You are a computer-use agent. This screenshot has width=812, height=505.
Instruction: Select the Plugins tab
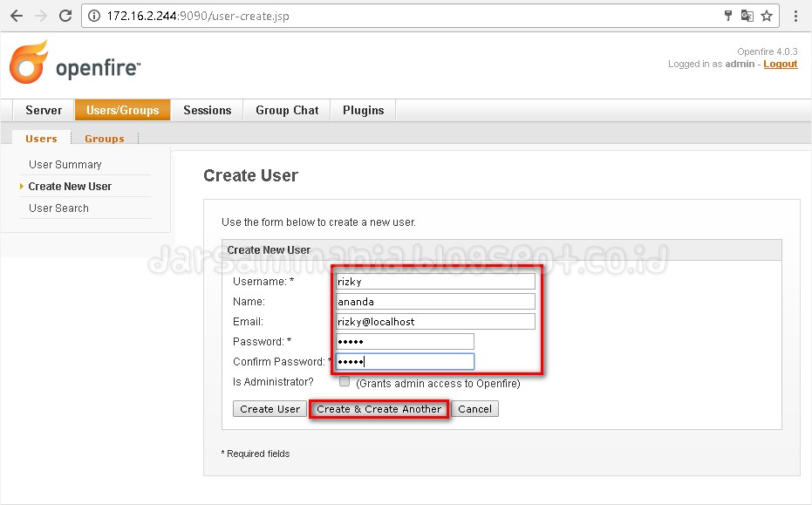363,110
